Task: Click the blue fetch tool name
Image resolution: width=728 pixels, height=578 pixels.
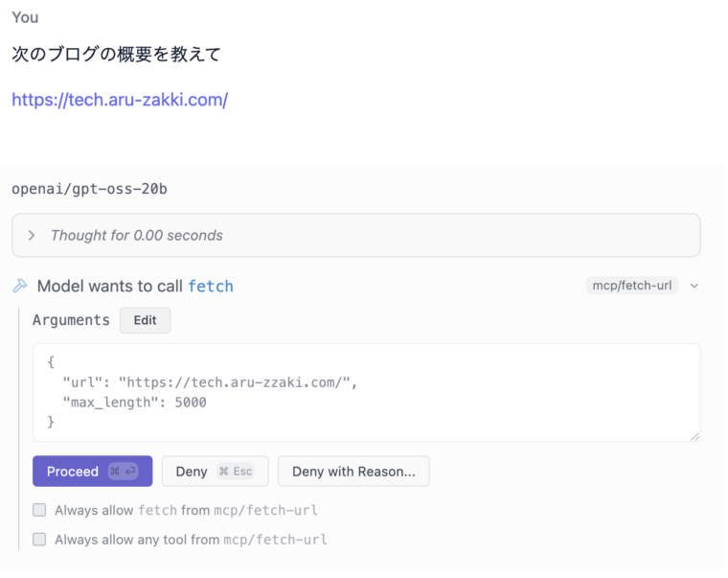Action: [211, 286]
